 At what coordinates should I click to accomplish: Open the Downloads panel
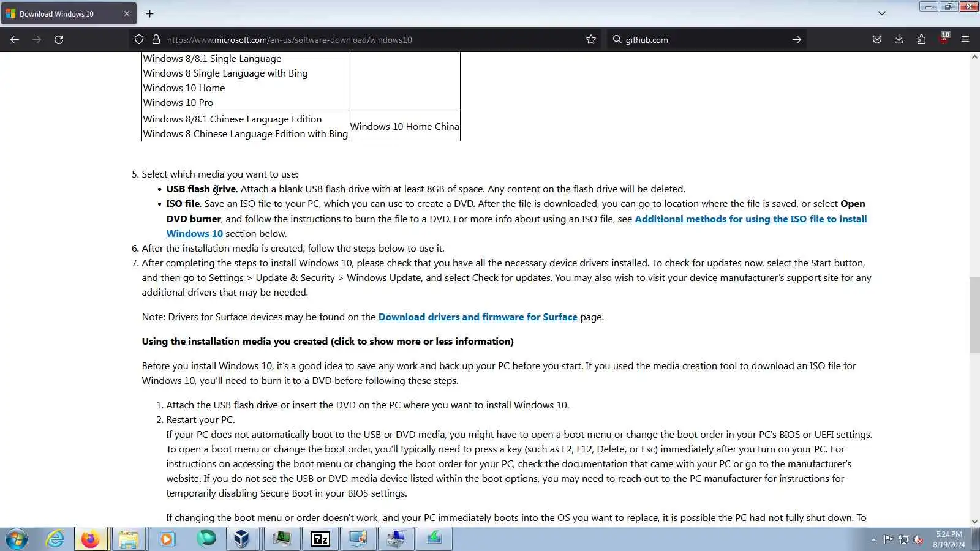899,40
